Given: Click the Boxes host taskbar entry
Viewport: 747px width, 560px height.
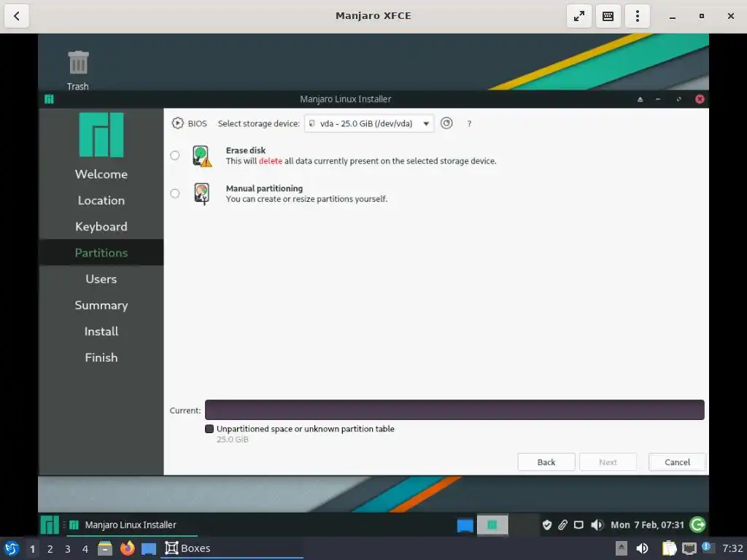Looking at the screenshot, I should click(232, 548).
